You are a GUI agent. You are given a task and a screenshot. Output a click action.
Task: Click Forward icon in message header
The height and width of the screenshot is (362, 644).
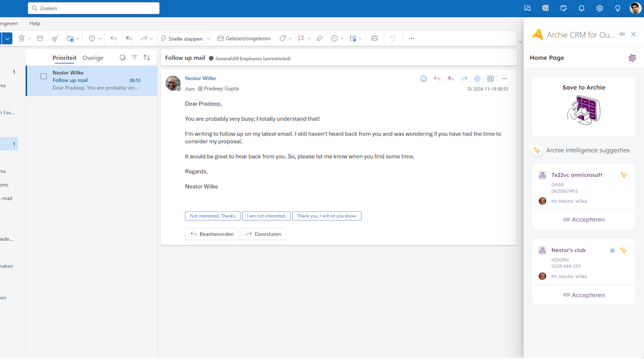point(464,79)
